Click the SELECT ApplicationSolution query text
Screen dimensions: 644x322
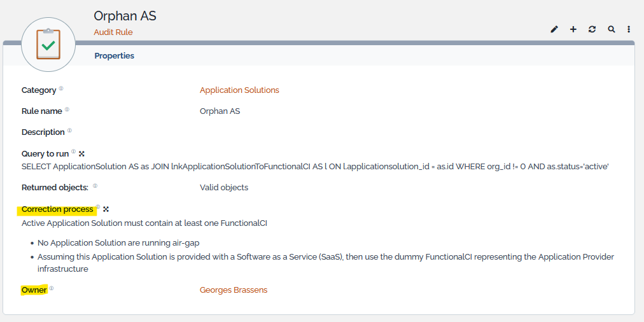[x=315, y=167]
